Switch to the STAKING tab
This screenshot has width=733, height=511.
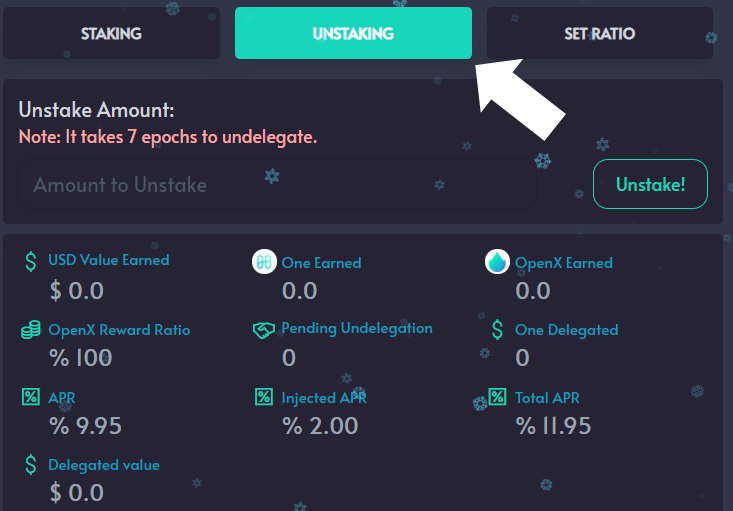(111, 33)
